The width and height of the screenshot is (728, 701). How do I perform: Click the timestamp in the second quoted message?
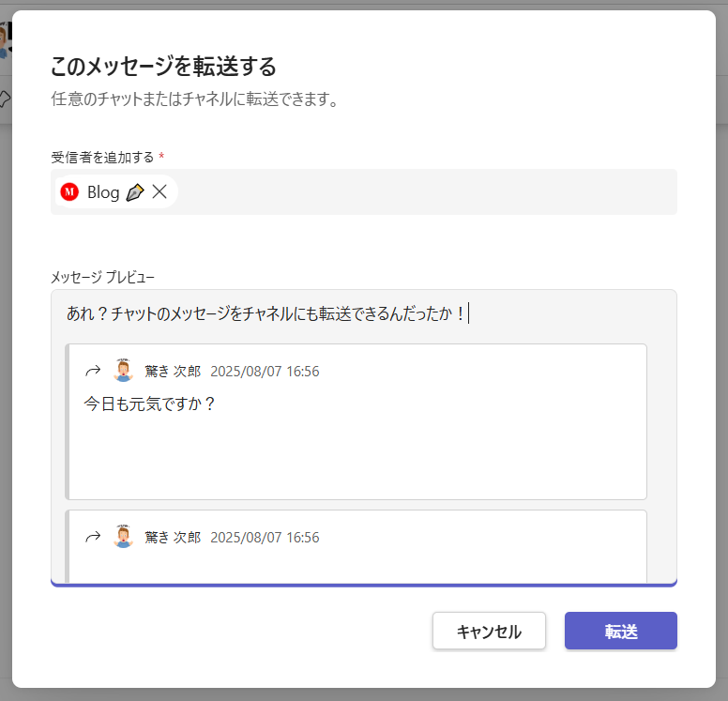coord(265,538)
